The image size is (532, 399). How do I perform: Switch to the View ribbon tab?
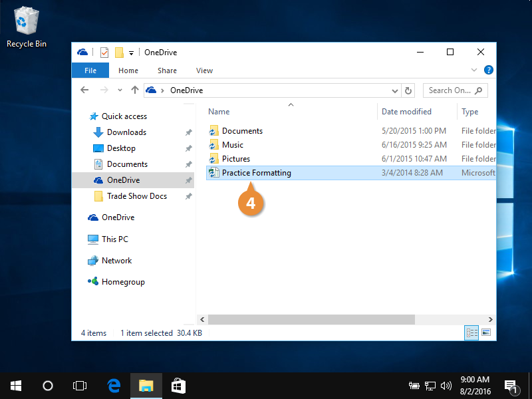204,70
